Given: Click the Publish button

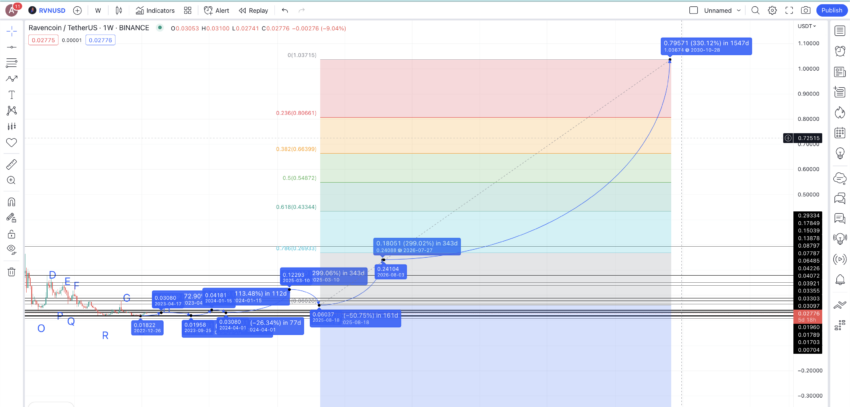Looking at the screenshot, I should [831, 10].
